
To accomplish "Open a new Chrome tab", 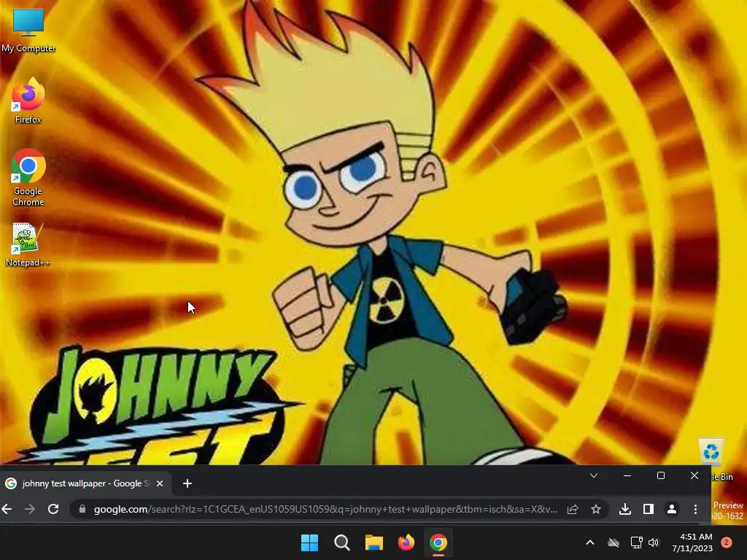I will coord(187,483).
